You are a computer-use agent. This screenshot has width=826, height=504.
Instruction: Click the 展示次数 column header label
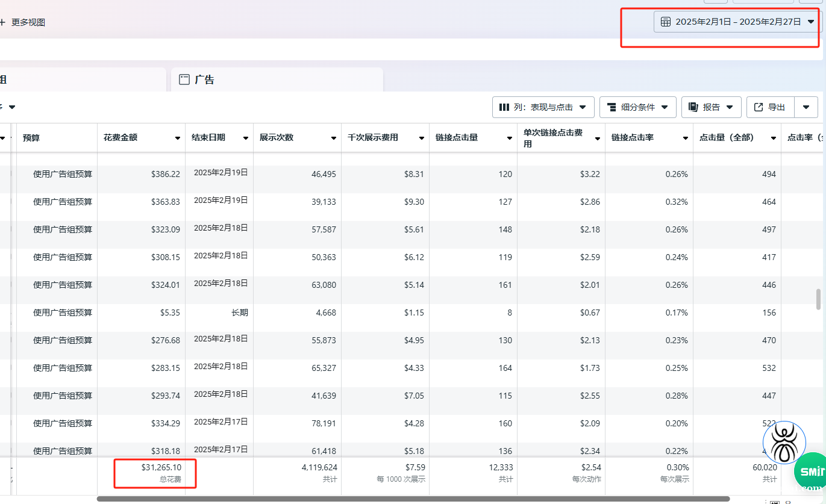tap(277, 137)
